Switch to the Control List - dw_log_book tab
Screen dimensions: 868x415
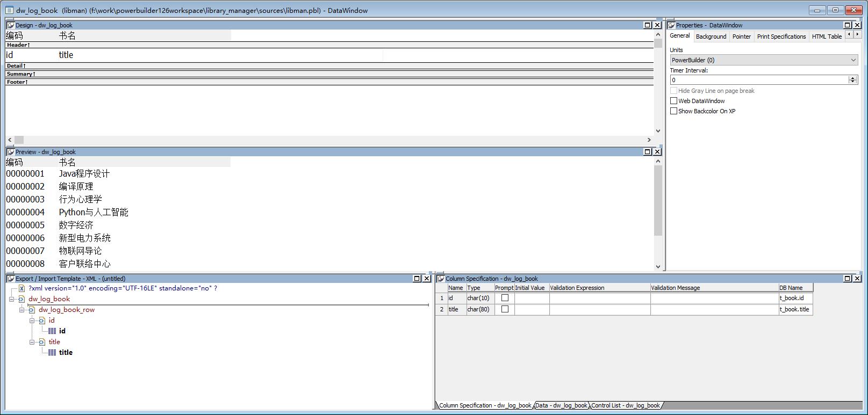coord(625,405)
